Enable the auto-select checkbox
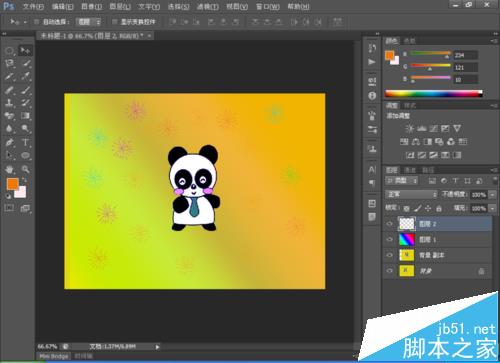 pos(37,22)
